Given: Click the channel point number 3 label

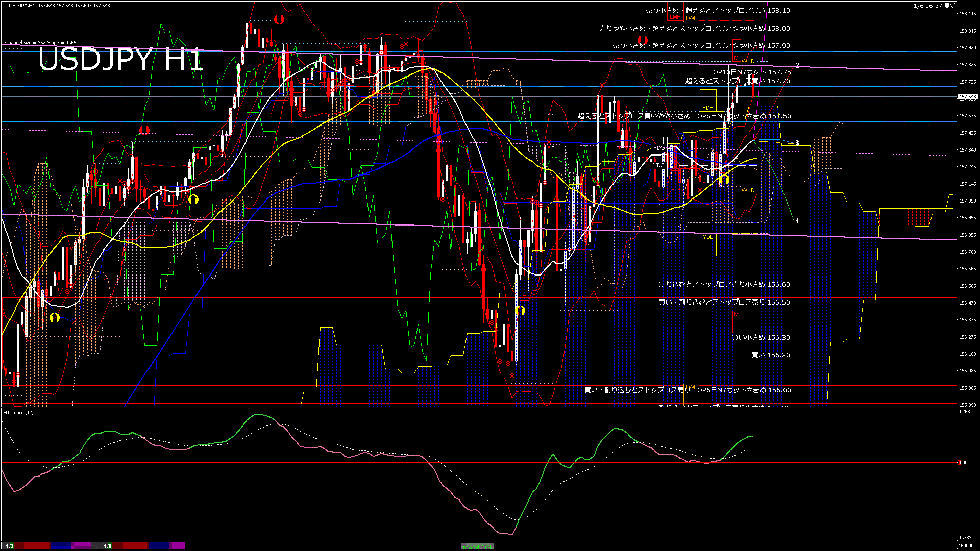Looking at the screenshot, I should (797, 143).
